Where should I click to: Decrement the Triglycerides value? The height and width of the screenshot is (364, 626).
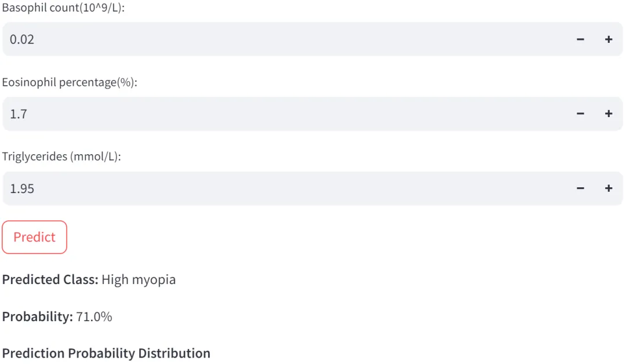580,188
